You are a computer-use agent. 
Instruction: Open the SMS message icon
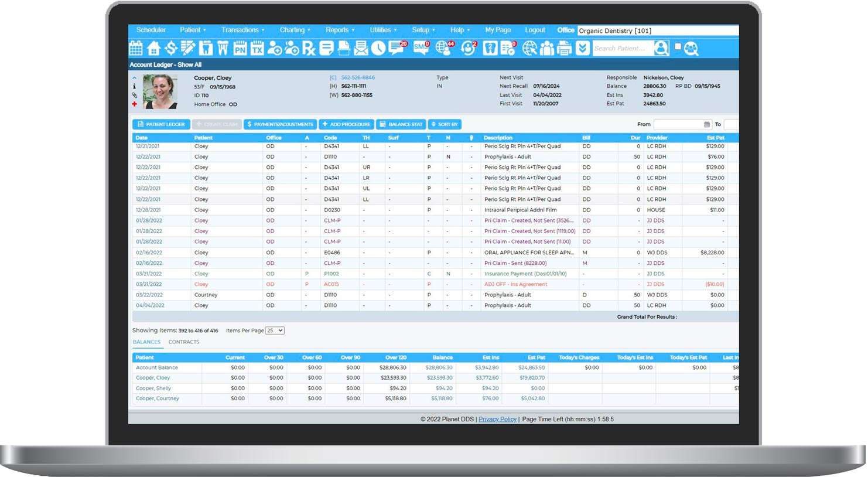pyautogui.click(x=421, y=47)
